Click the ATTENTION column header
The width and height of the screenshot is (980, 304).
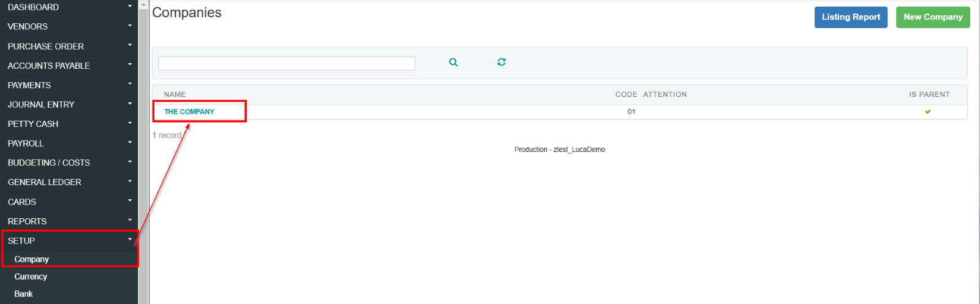(665, 94)
